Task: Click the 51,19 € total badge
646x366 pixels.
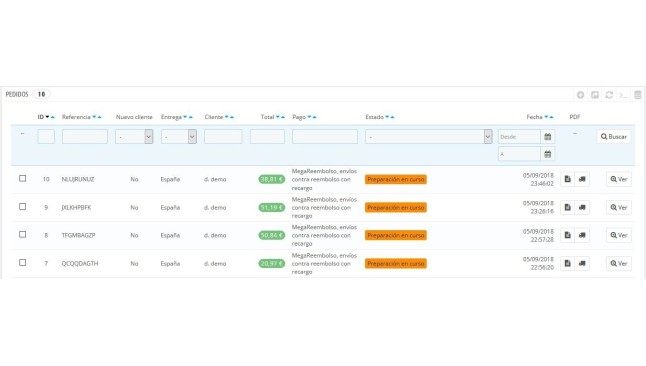Action: point(272,207)
